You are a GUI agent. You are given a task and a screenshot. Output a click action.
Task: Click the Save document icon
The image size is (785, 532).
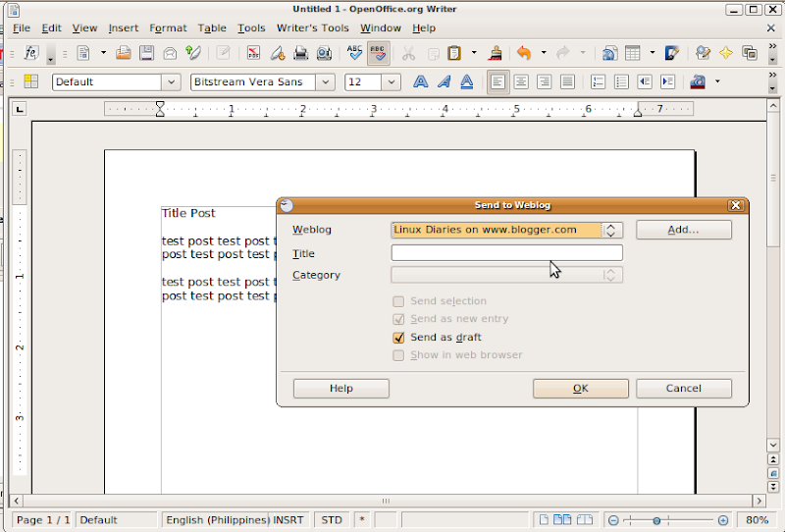click(x=147, y=53)
